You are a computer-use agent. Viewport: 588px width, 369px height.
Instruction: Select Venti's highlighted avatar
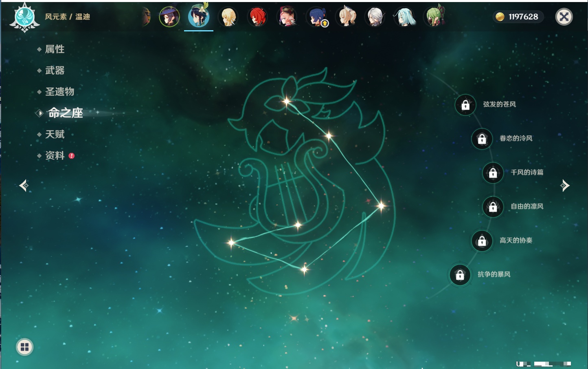click(x=199, y=15)
